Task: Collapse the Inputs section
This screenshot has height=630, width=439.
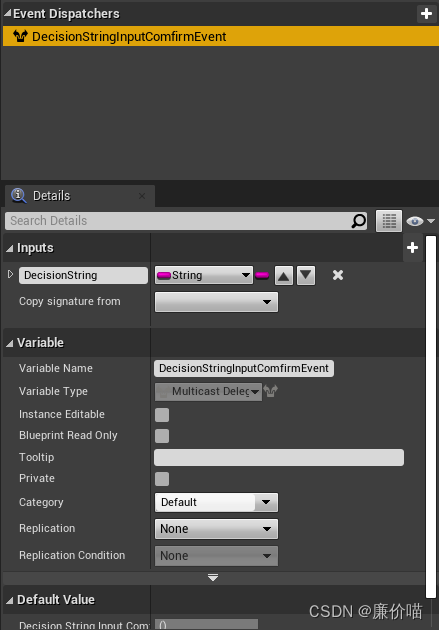Action: (10, 249)
